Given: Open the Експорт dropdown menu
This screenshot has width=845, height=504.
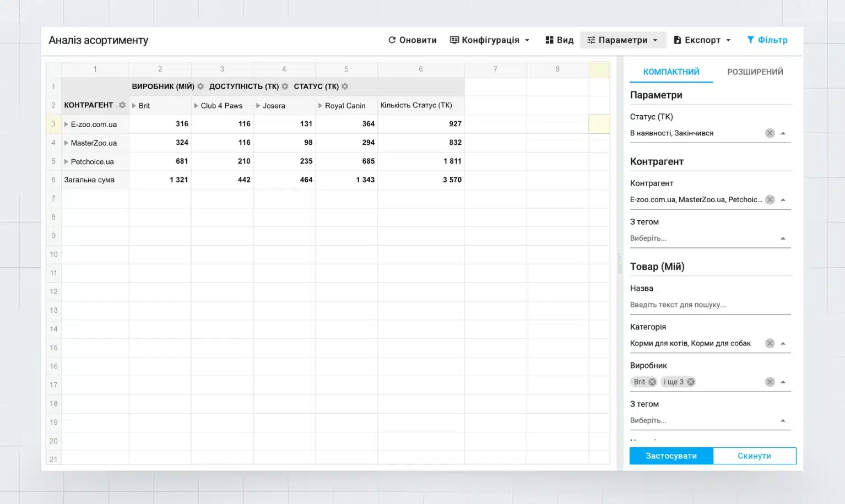Looking at the screenshot, I should coord(702,40).
